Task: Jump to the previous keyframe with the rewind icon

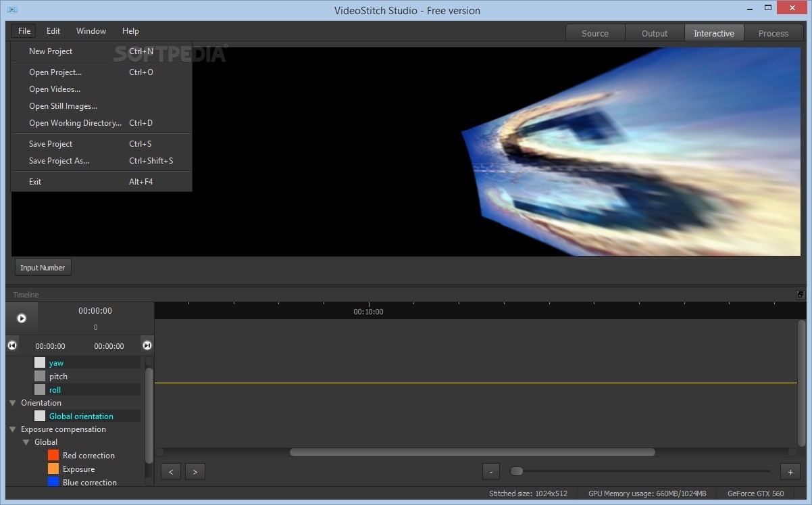Action: (12, 345)
